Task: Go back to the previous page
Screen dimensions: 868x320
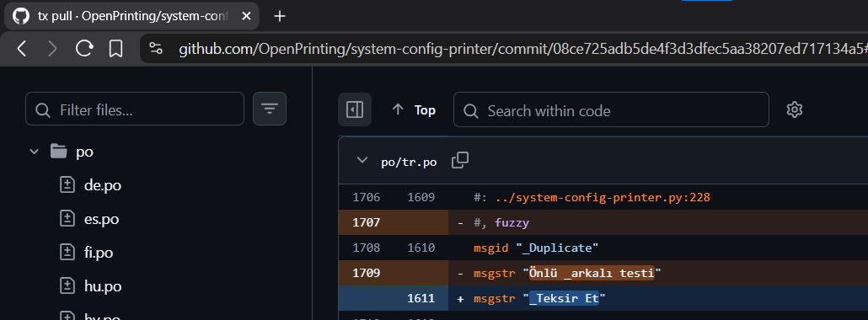Action: click(22, 50)
